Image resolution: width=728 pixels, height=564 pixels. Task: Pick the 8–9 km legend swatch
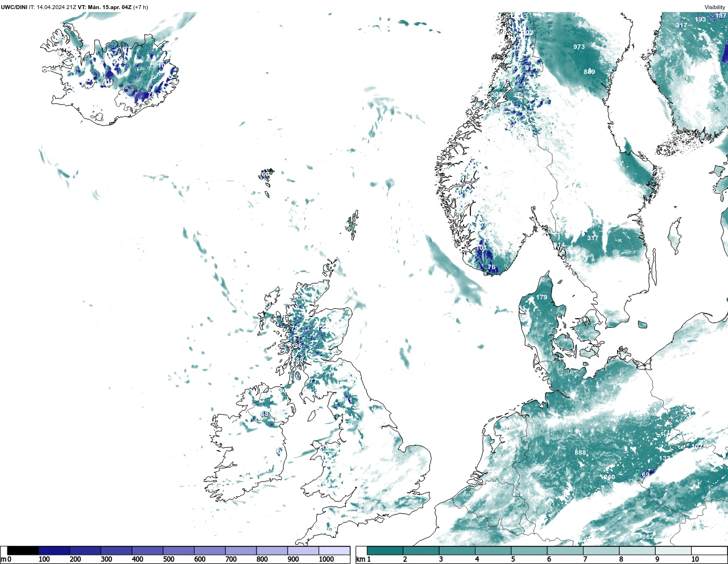coord(637,550)
